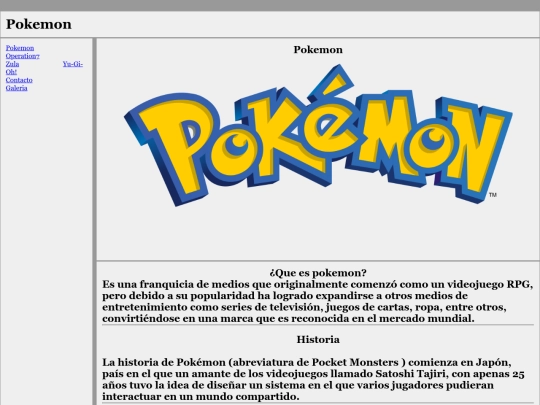Open the Pokemon link in the sidebar
540x405 pixels.
pos(20,48)
